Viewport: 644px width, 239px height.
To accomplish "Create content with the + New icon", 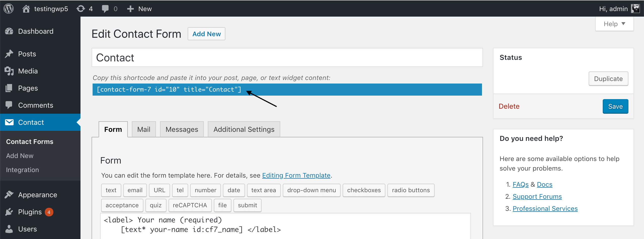I will coord(131,8).
